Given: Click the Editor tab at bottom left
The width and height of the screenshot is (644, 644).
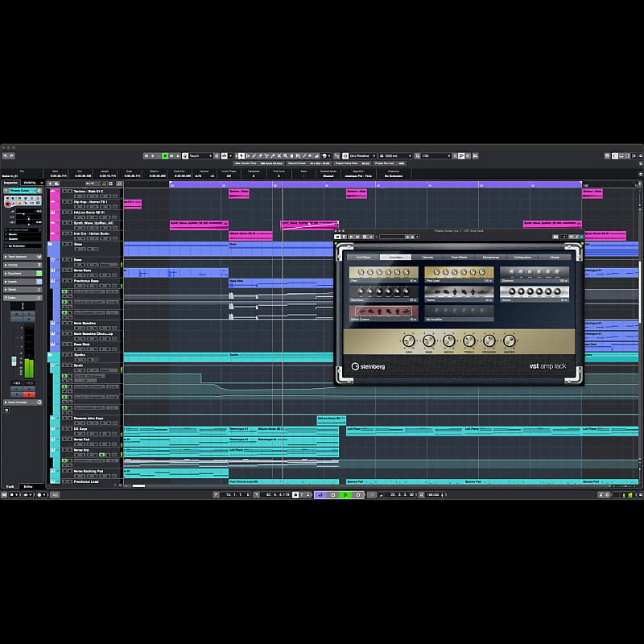Looking at the screenshot, I should 28,486.
